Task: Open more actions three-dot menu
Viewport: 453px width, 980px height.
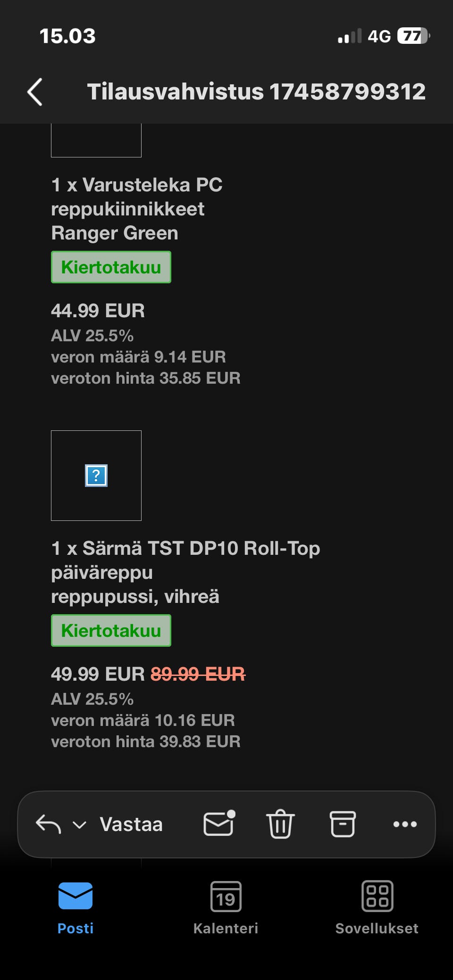Action: point(405,824)
